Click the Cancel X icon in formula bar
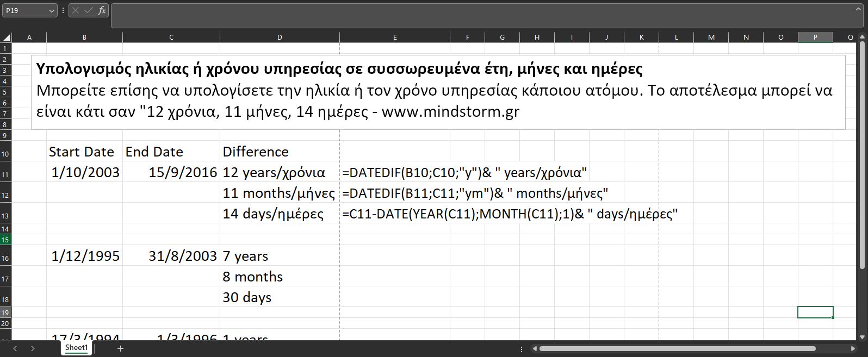The image size is (868, 357). [x=76, y=10]
